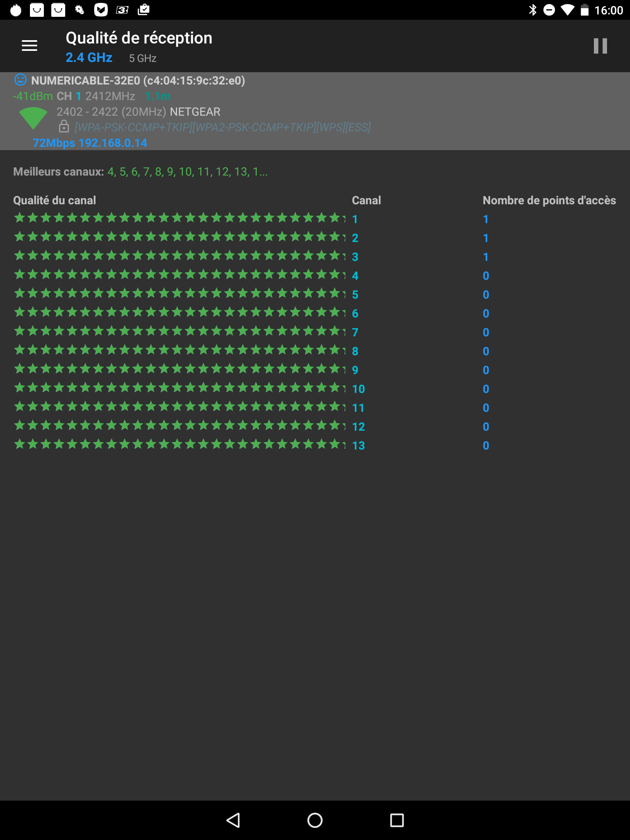Select channel 1 star rating row

tap(180, 218)
